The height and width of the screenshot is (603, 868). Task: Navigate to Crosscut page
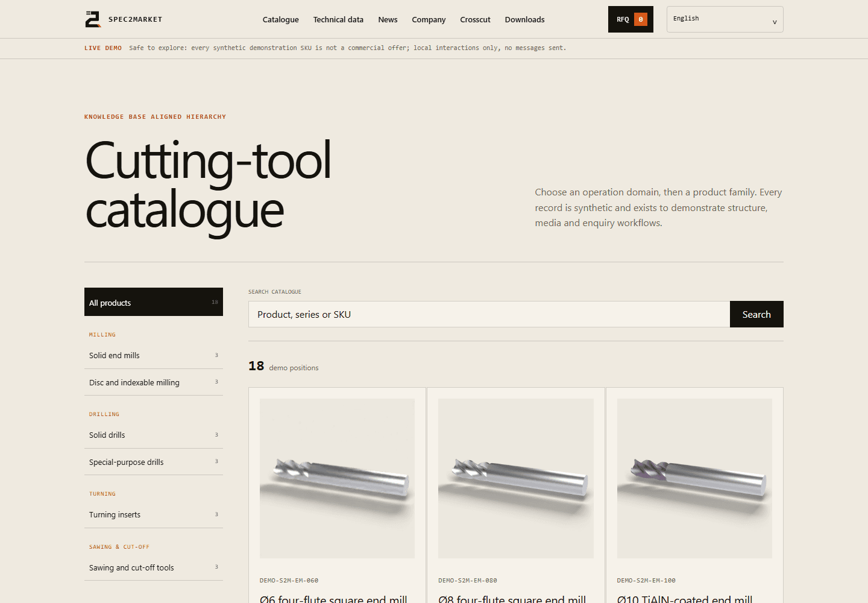(475, 19)
